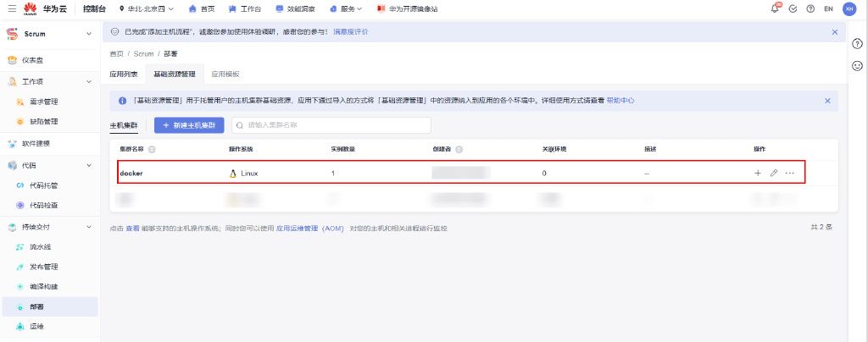
Task: Close the 基础资源管理 info banner
Action: tap(827, 101)
